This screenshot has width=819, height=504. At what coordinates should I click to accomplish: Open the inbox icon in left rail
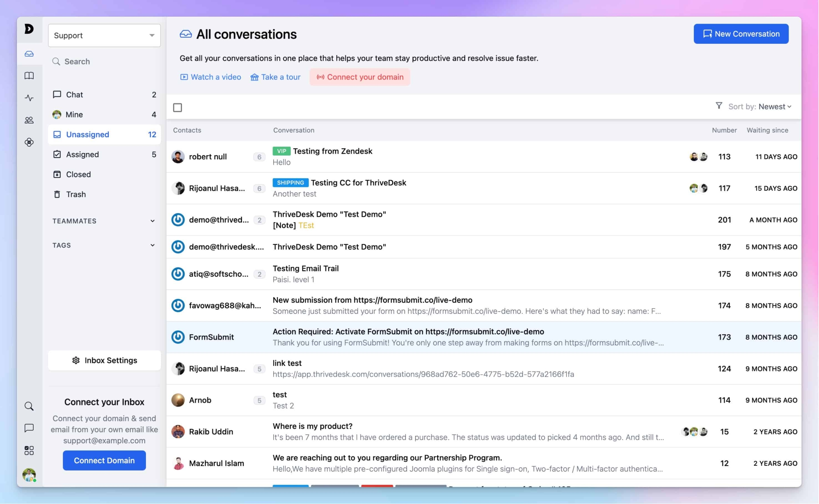29,54
